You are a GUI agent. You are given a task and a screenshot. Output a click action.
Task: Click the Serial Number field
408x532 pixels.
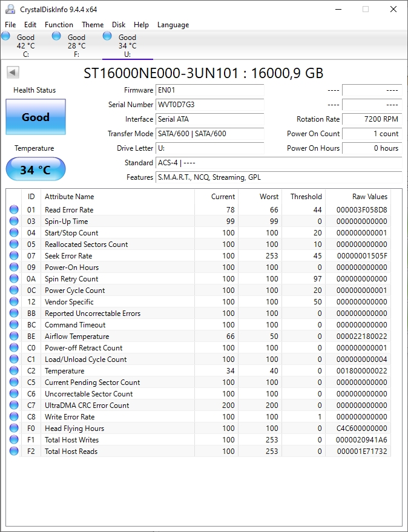click(209, 105)
